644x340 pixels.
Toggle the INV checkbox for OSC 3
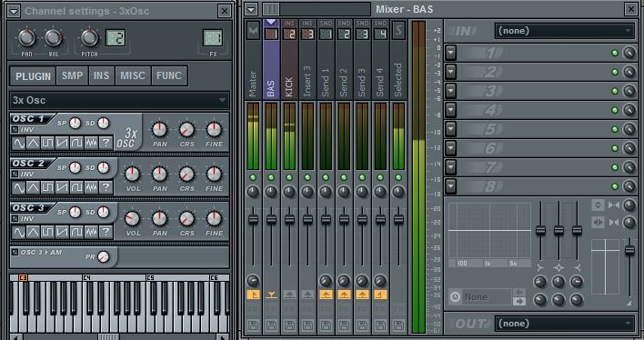pyautogui.click(x=15, y=218)
